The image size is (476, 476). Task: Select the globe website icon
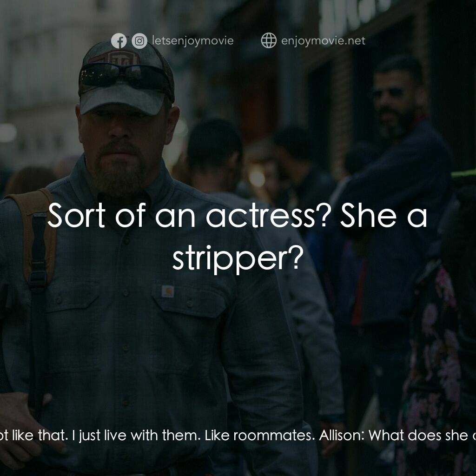[269, 40]
